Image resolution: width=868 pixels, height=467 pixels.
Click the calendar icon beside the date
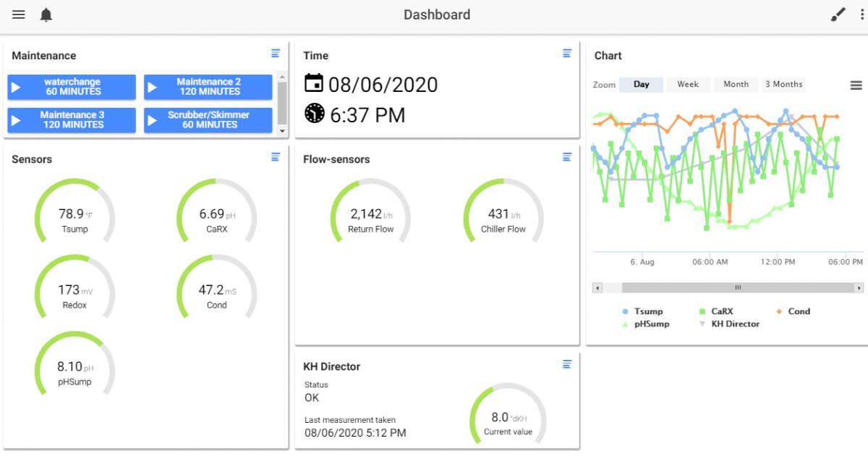pos(314,83)
